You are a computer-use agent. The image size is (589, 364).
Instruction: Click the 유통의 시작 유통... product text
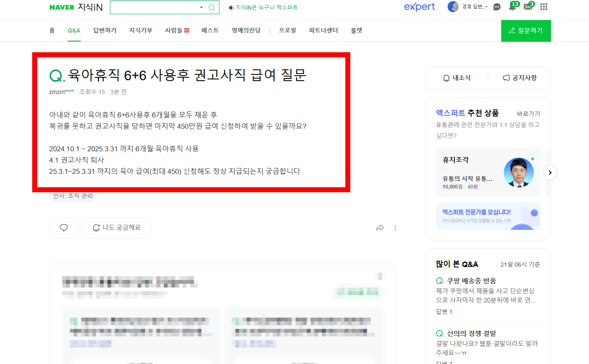pos(467,178)
